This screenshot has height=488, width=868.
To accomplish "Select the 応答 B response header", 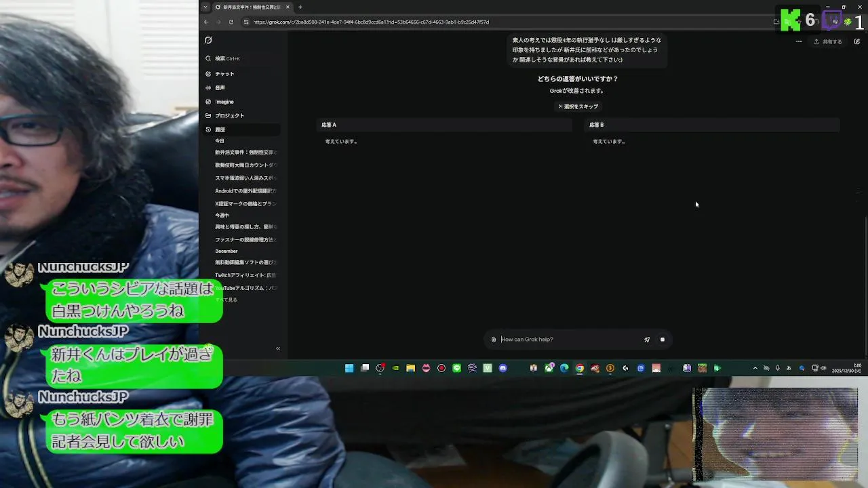I will (x=712, y=125).
